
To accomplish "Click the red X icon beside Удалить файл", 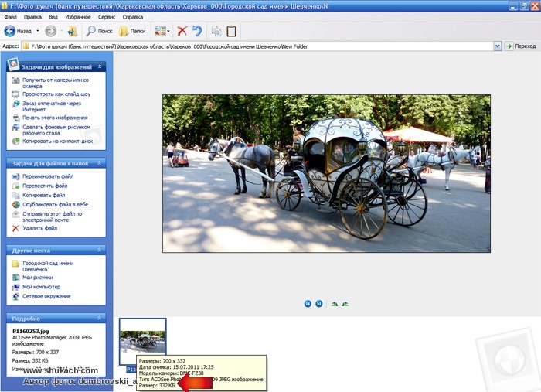I will (x=15, y=228).
